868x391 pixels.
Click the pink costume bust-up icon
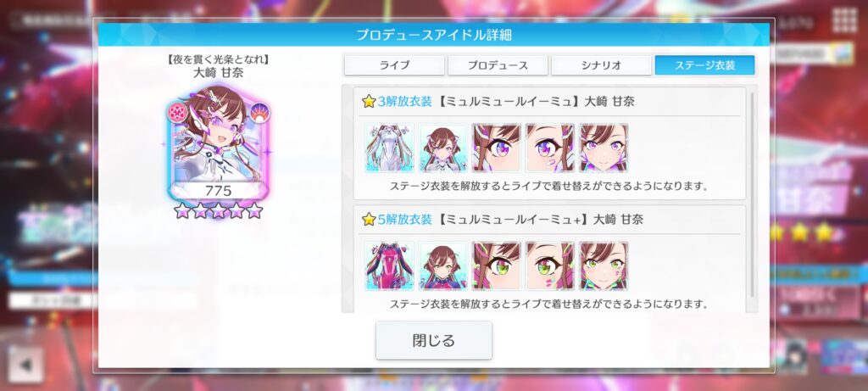tap(442, 265)
